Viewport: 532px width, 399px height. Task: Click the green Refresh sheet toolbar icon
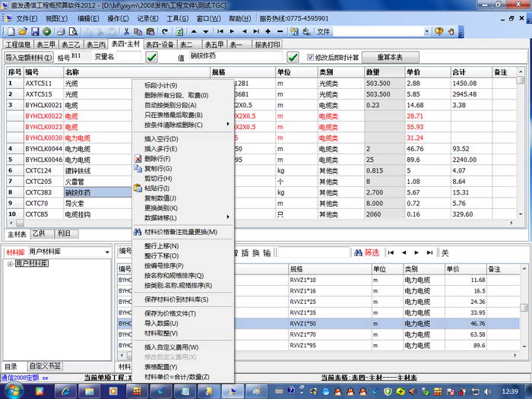point(179,32)
